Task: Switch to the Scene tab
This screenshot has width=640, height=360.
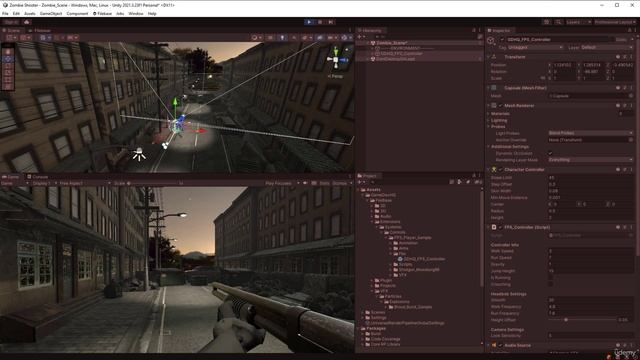Action: coord(11,30)
